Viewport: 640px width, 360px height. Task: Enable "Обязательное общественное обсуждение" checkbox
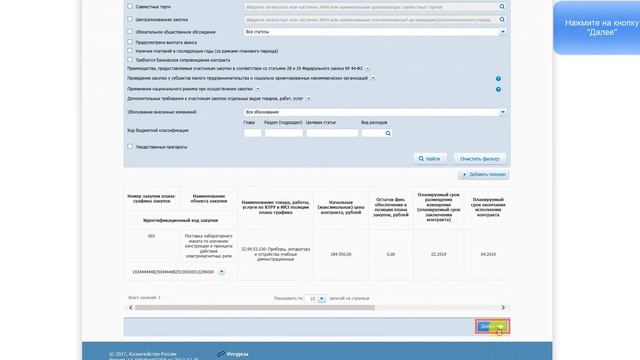130,31
